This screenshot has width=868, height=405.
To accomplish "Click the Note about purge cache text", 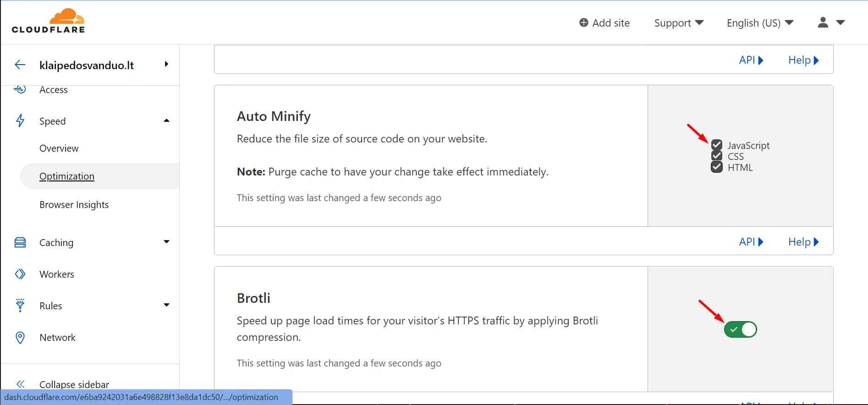I will click(x=393, y=172).
